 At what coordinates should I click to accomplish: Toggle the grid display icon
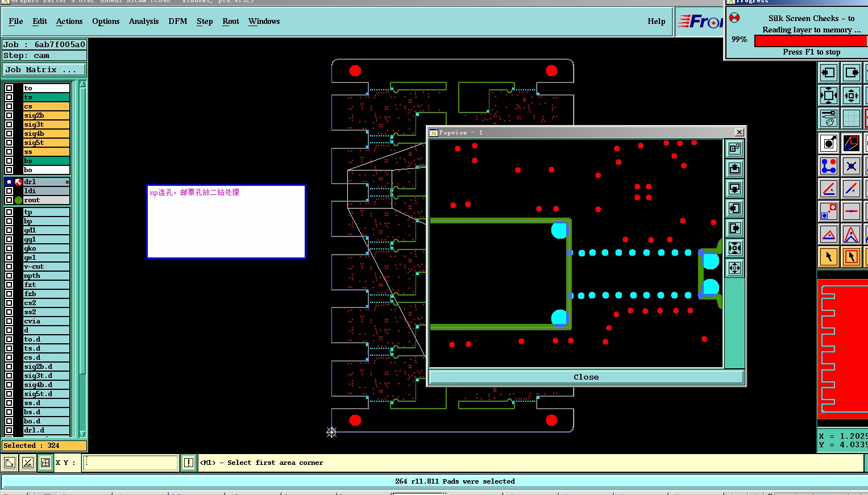852,118
